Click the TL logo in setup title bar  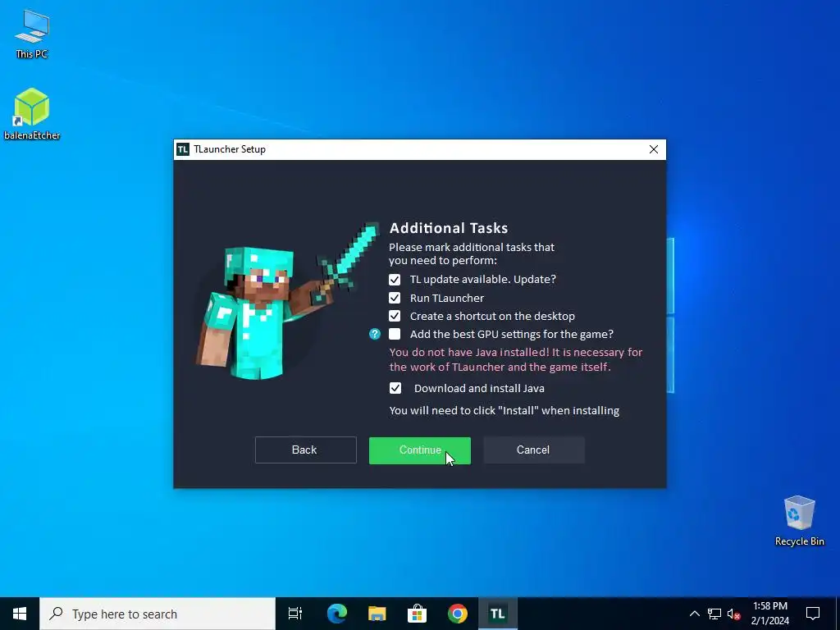pos(183,149)
